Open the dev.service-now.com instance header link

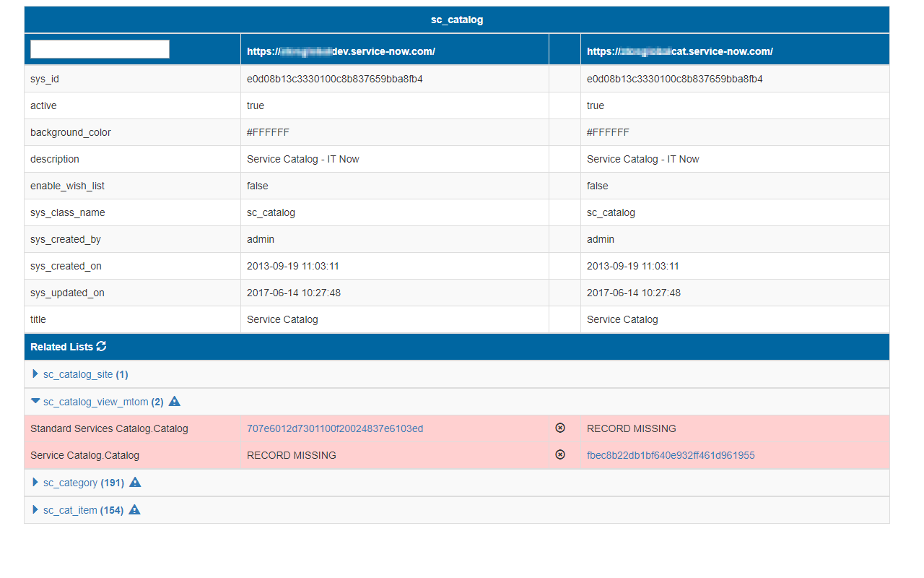point(341,51)
